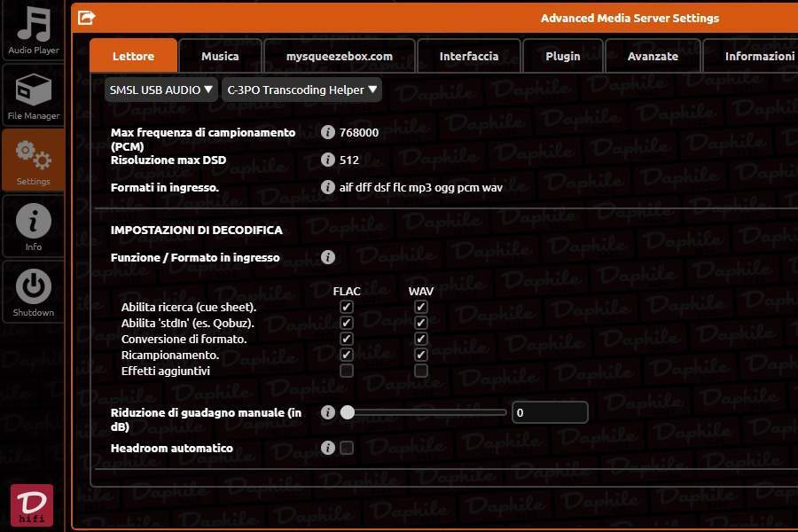798x532 pixels.
Task: Click the 'Conversione di formato.' label
Action: click(184, 339)
